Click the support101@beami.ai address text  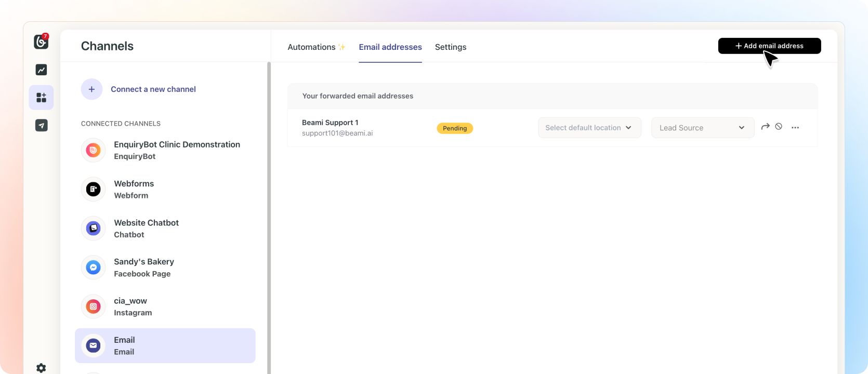(x=337, y=133)
